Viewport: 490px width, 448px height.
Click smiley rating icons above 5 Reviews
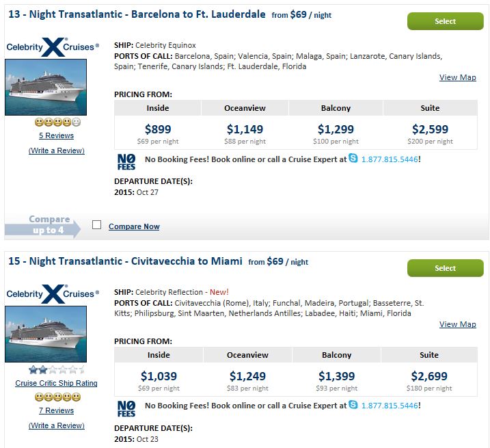[57, 122]
